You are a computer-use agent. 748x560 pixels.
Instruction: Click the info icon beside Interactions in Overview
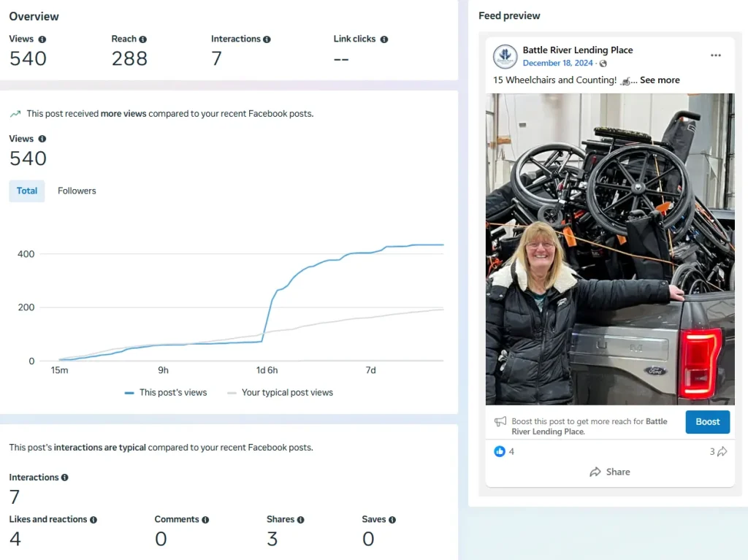pos(267,39)
